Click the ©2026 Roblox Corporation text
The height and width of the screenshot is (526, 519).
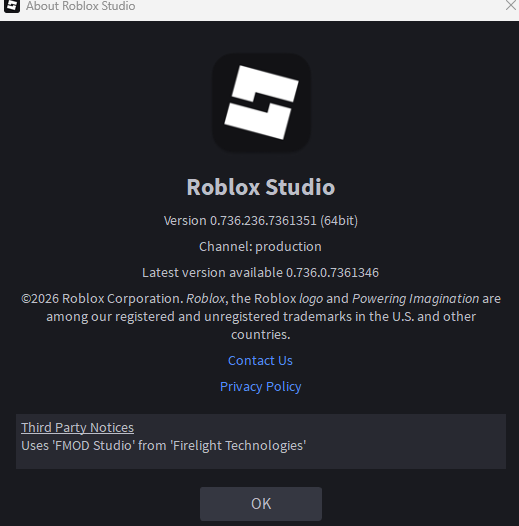pos(102,299)
